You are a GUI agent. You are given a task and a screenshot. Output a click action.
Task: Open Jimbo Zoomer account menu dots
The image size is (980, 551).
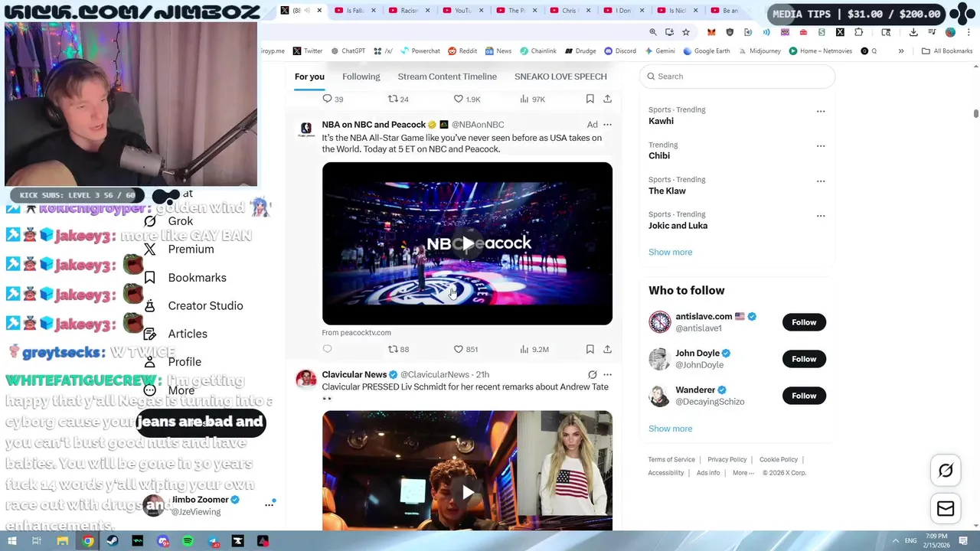(x=269, y=504)
